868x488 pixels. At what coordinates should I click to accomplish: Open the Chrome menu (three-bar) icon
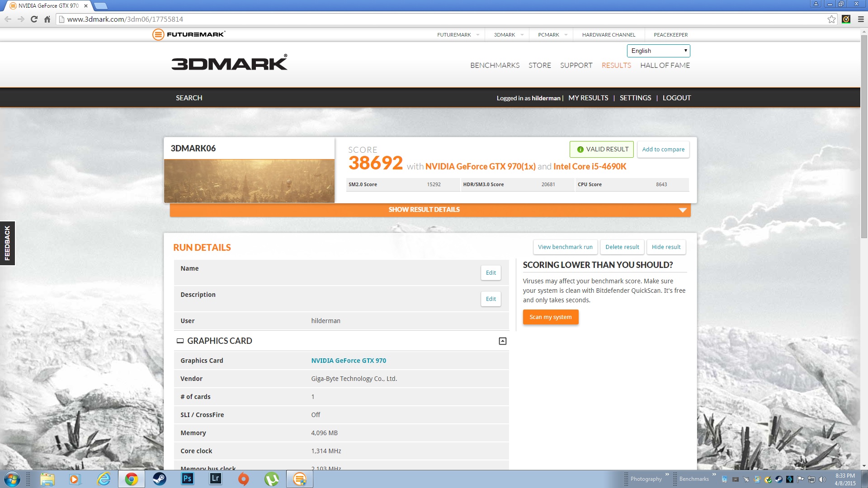tap(860, 19)
